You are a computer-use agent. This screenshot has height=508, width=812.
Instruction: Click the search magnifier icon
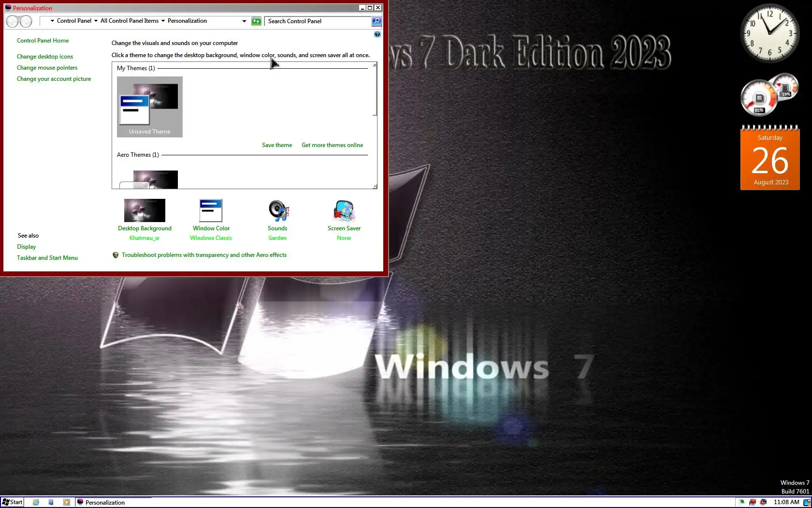(x=377, y=21)
